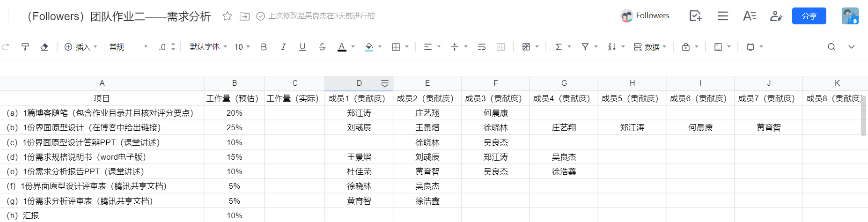The width and height of the screenshot is (868, 222).
Task: Open the last modified history link
Action: point(322,16)
